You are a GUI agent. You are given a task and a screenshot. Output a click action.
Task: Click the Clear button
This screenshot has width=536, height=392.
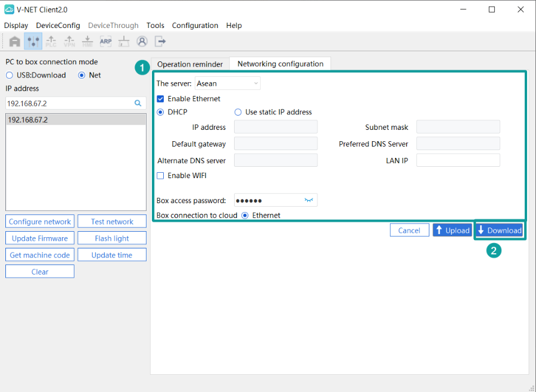pyautogui.click(x=40, y=272)
